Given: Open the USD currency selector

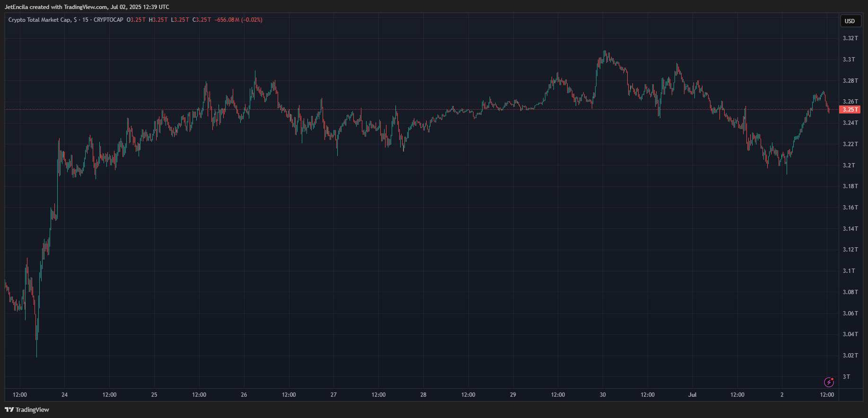Looking at the screenshot, I should pos(850,21).
